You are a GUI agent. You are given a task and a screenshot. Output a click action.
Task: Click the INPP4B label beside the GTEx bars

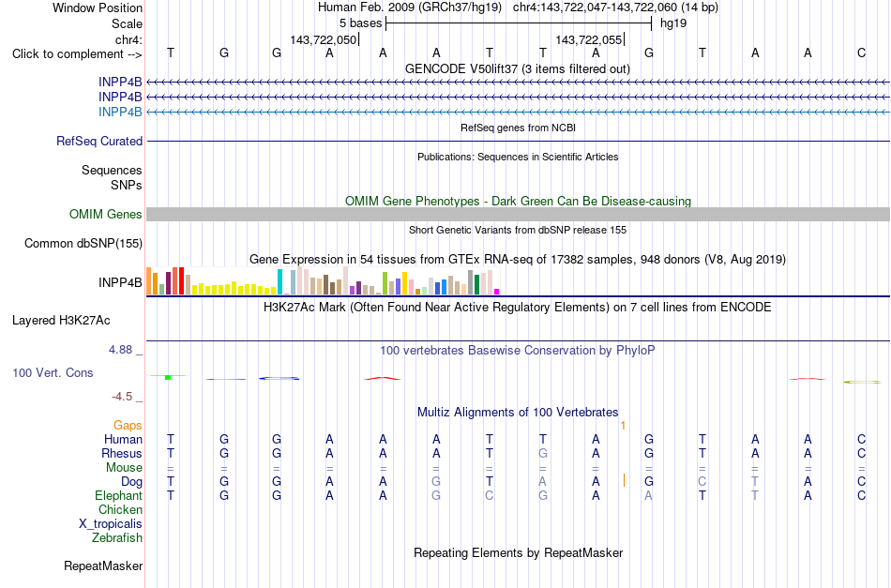[x=120, y=282]
